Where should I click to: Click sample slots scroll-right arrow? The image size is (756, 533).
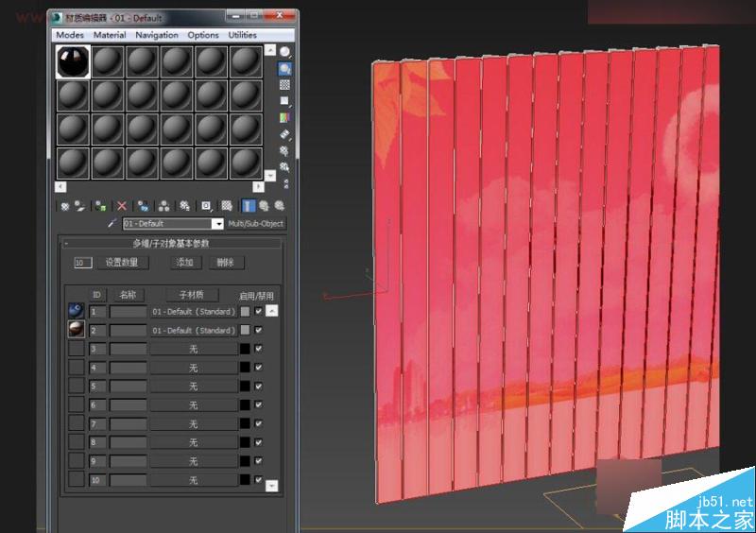pyautogui.click(x=258, y=187)
